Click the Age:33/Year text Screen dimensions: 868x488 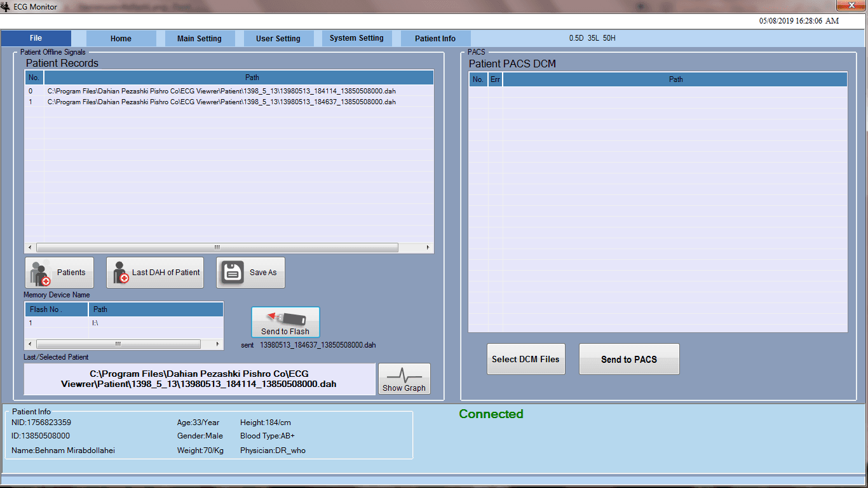coord(198,423)
